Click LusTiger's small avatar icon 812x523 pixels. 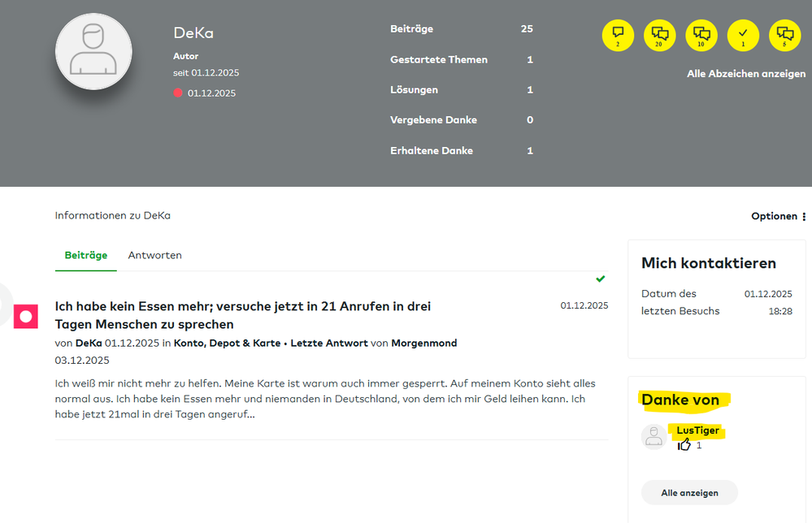pyautogui.click(x=654, y=437)
